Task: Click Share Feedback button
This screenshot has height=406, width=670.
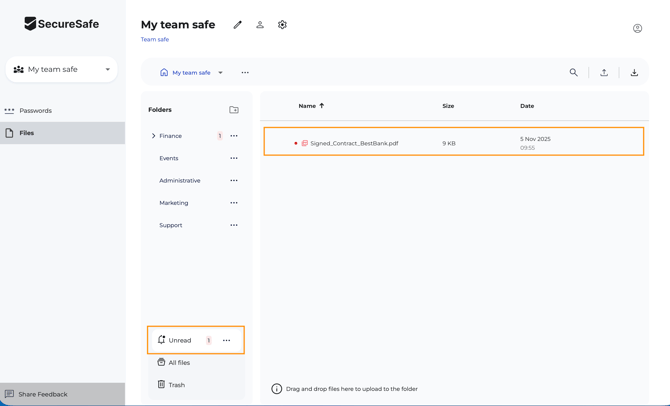Action: 43,394
